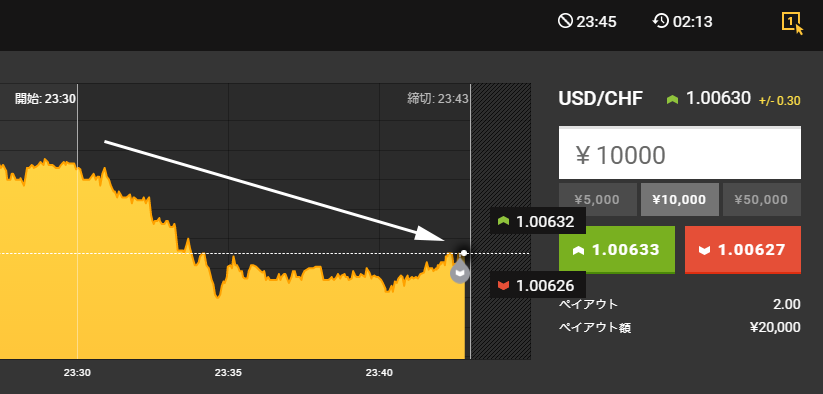Click the green arrow on 1.00632 label
The height and width of the screenshot is (394, 823).
tap(504, 221)
